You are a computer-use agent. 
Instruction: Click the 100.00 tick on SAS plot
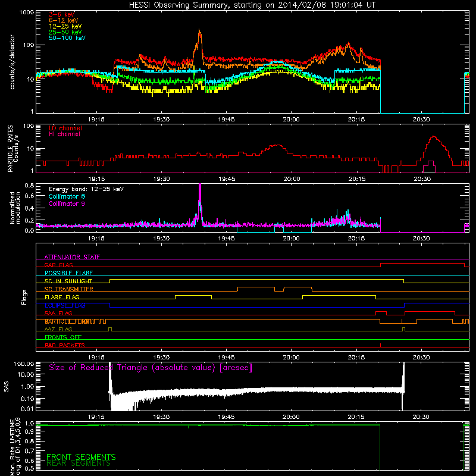[x=24, y=364]
